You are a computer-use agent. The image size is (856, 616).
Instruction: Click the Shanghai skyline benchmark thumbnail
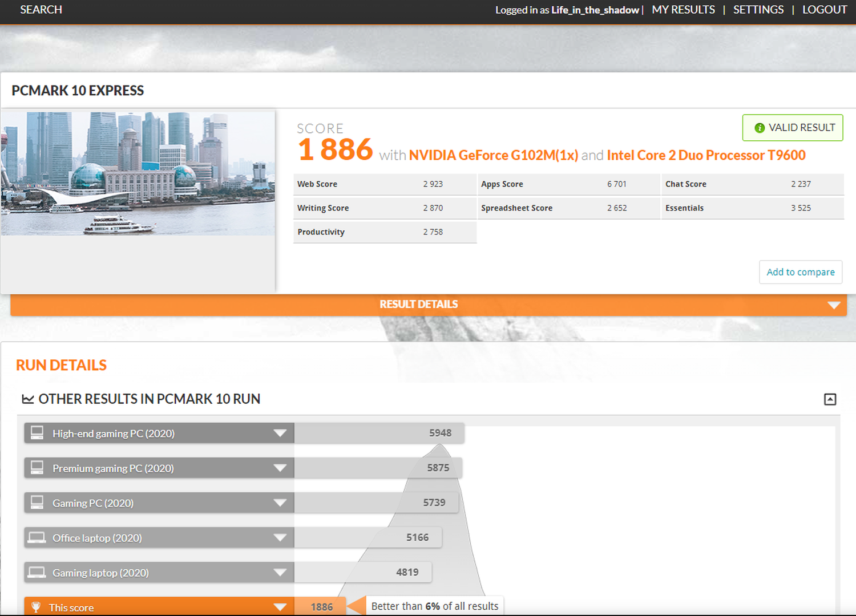coord(138,173)
